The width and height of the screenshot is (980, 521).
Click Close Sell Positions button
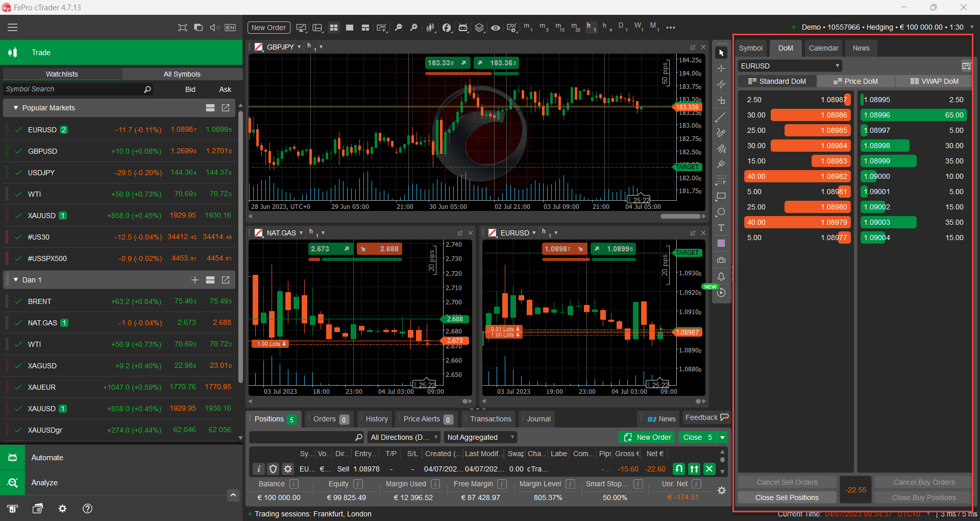coord(787,498)
